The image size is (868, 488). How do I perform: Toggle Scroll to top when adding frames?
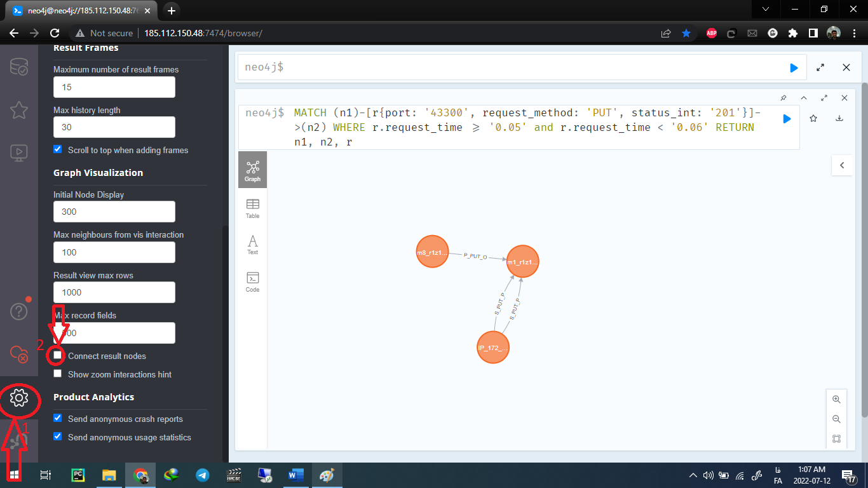click(x=58, y=150)
